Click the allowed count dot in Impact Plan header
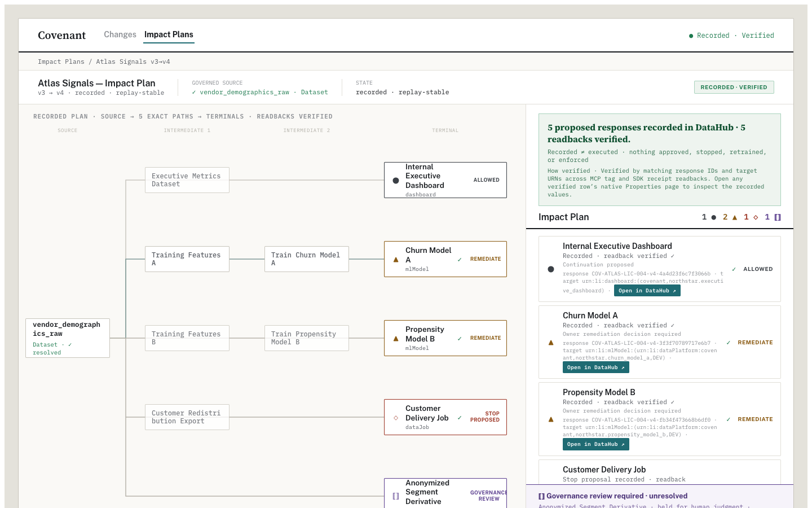 coord(714,217)
